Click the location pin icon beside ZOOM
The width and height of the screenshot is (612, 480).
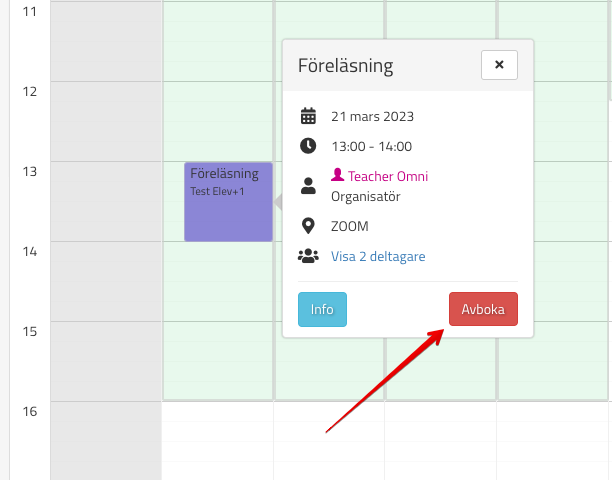(308, 226)
